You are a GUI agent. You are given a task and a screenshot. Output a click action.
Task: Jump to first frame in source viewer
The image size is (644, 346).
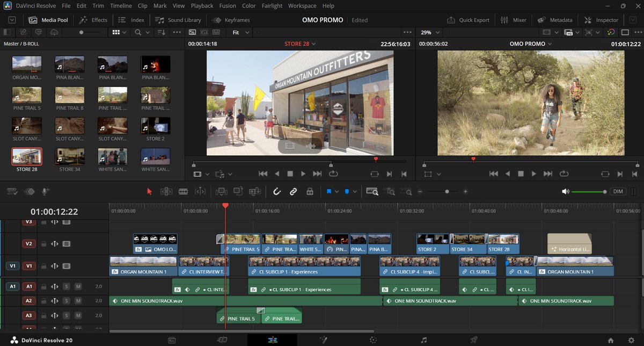(263, 174)
